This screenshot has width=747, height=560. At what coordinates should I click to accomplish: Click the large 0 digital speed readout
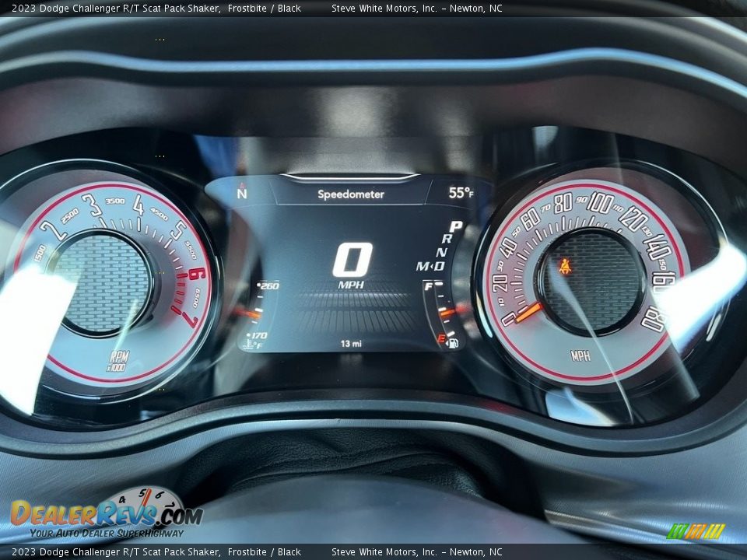coord(352,260)
